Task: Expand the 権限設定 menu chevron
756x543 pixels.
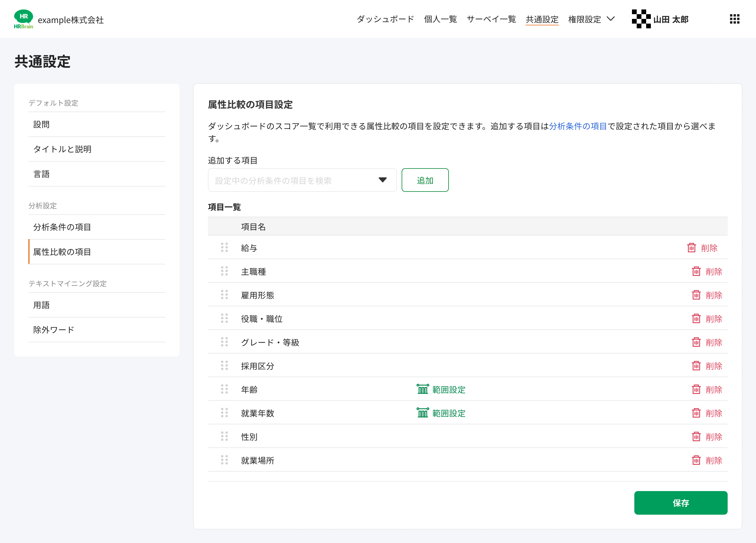Action: (611, 19)
